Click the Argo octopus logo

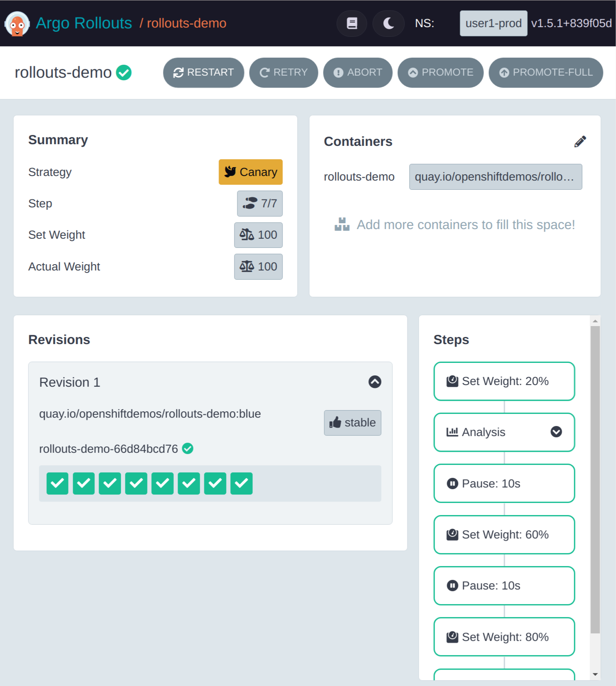click(17, 23)
